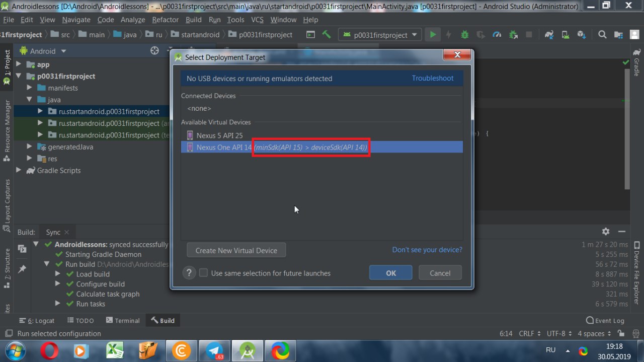The image size is (644, 362).
Task: Open the TODO tab
Action: [x=80, y=320]
